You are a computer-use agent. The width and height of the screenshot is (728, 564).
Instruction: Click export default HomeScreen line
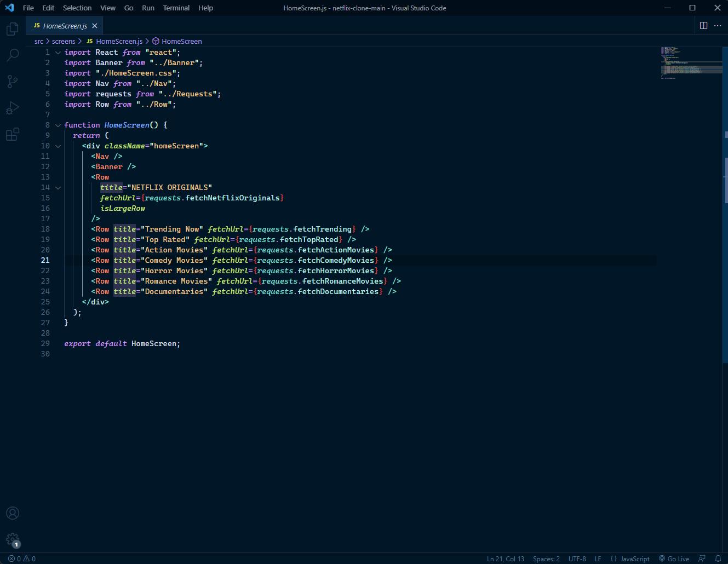tap(122, 344)
